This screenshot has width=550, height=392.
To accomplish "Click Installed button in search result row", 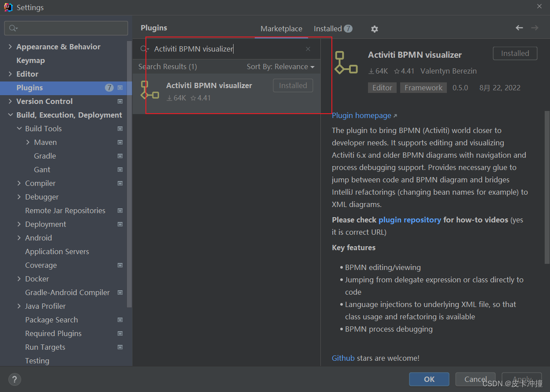I will click(293, 85).
